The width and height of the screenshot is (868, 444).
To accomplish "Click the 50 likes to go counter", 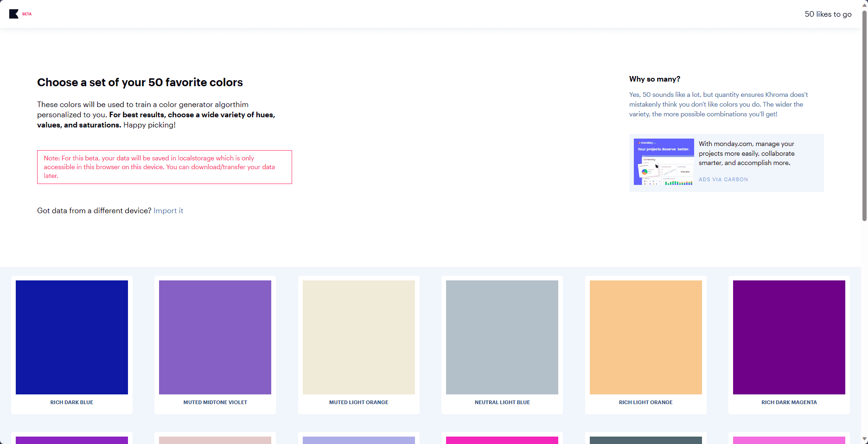I will (x=828, y=14).
